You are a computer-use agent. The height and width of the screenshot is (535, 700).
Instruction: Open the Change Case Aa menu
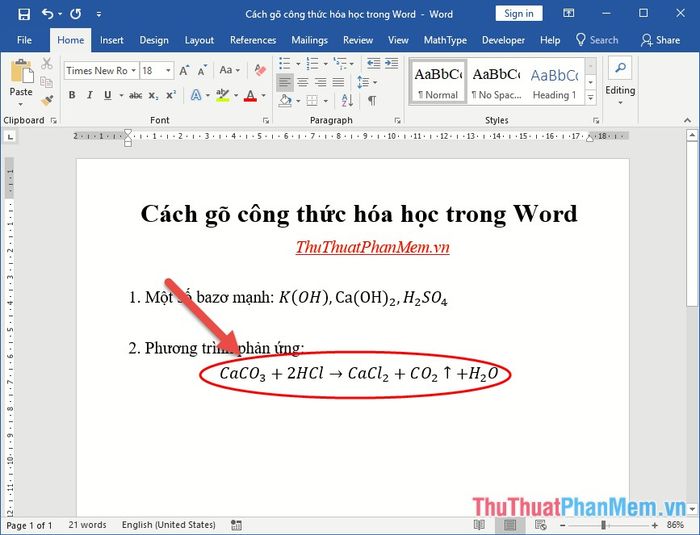[229, 70]
